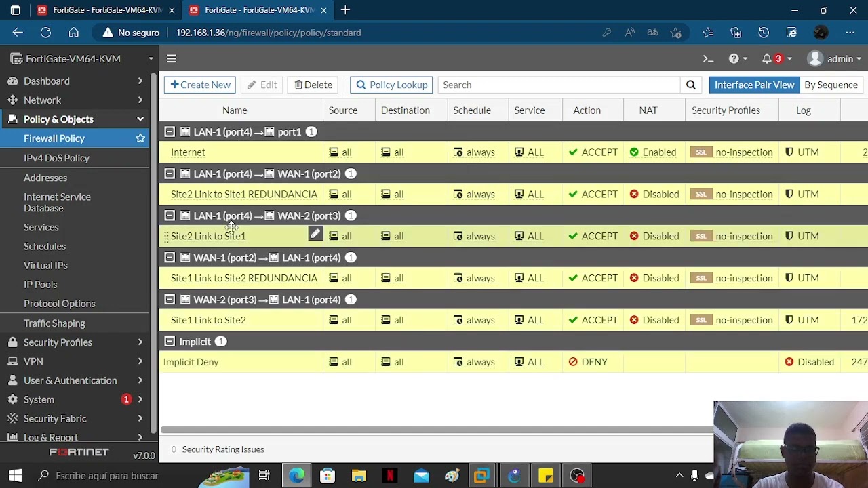Select the Site1 Link to Site2 REDUNDANCIA policy

click(244, 279)
